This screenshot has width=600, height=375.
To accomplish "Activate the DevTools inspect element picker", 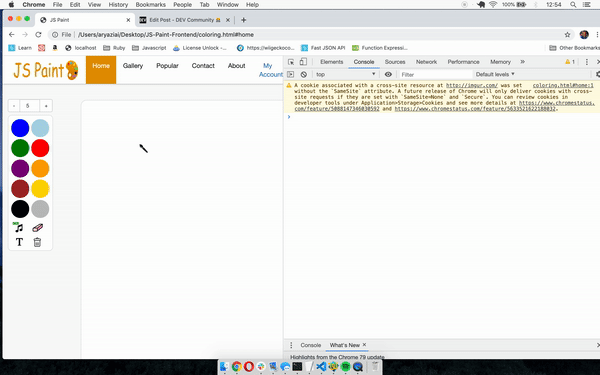I will click(x=291, y=62).
